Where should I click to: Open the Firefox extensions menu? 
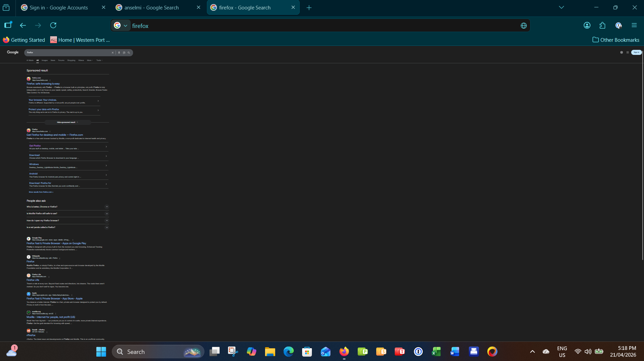tap(603, 25)
